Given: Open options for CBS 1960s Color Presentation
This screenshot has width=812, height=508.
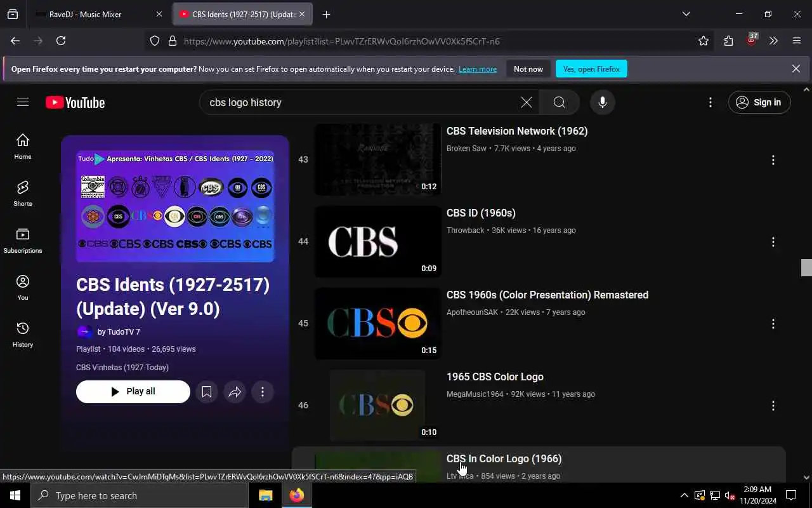Looking at the screenshot, I should coord(773,324).
